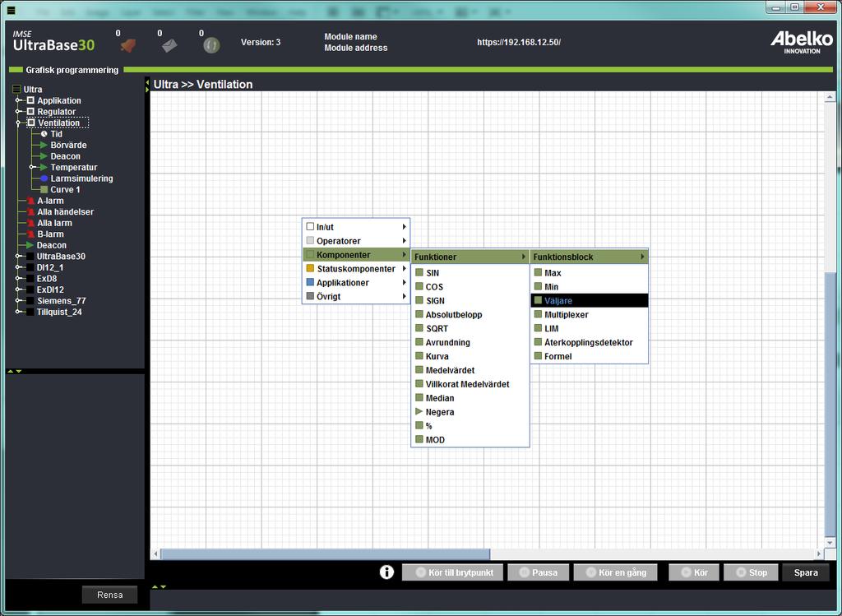Expand the Temperatur tree node
The image size is (842, 616).
pyautogui.click(x=32, y=167)
